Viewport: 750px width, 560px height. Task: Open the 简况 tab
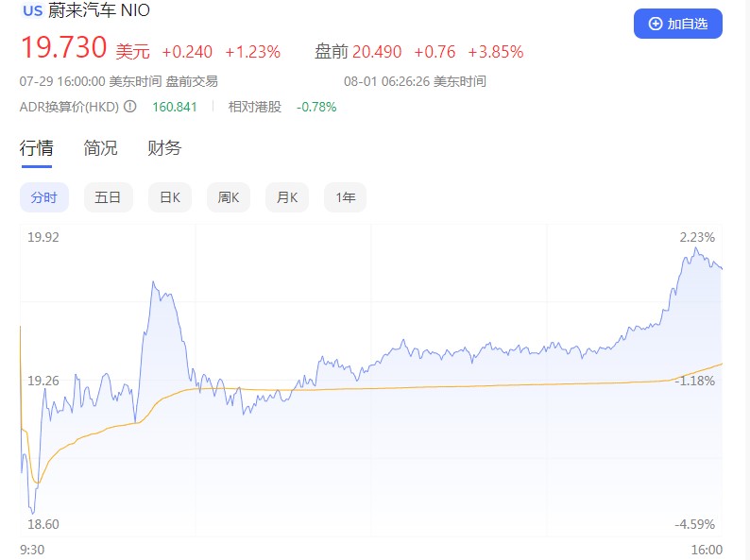click(100, 148)
